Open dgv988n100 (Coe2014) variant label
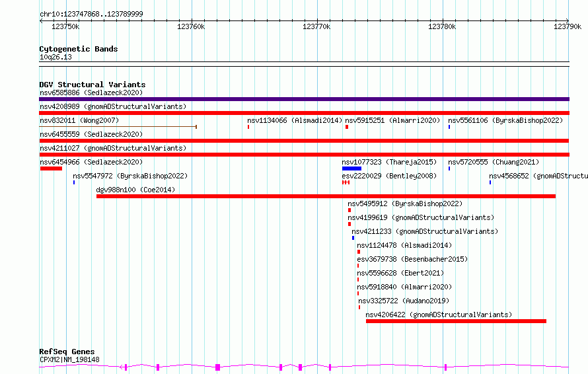 pyautogui.click(x=135, y=190)
